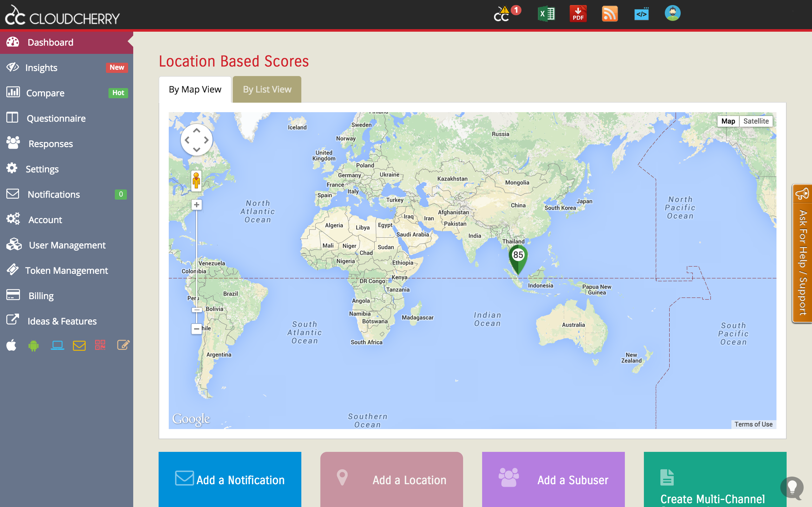Open the Terms of Use link

point(753,424)
